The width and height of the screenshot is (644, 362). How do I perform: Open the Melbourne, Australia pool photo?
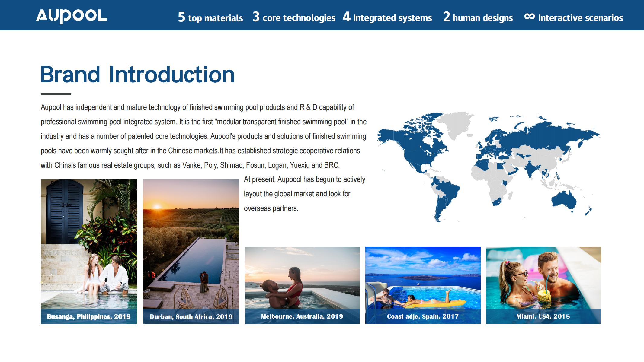click(302, 285)
